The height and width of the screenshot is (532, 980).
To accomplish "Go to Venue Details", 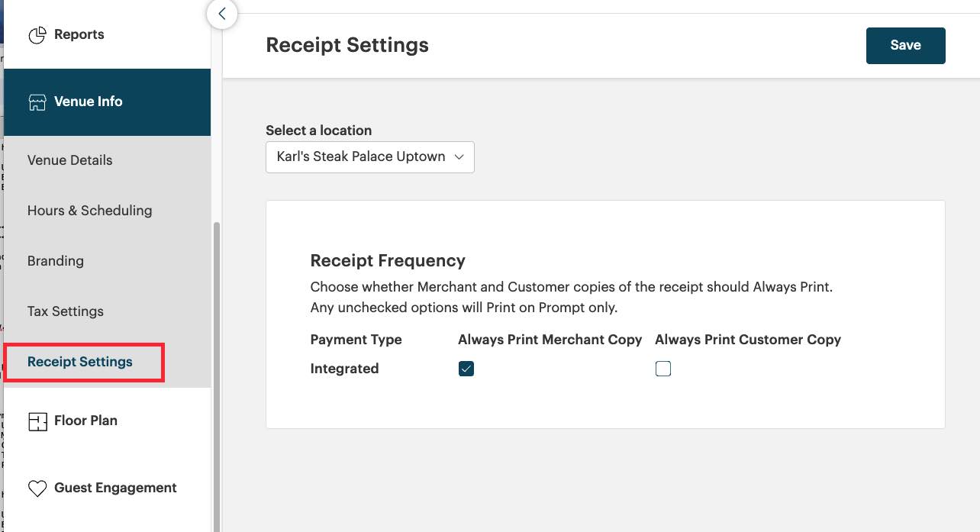I will [69, 160].
